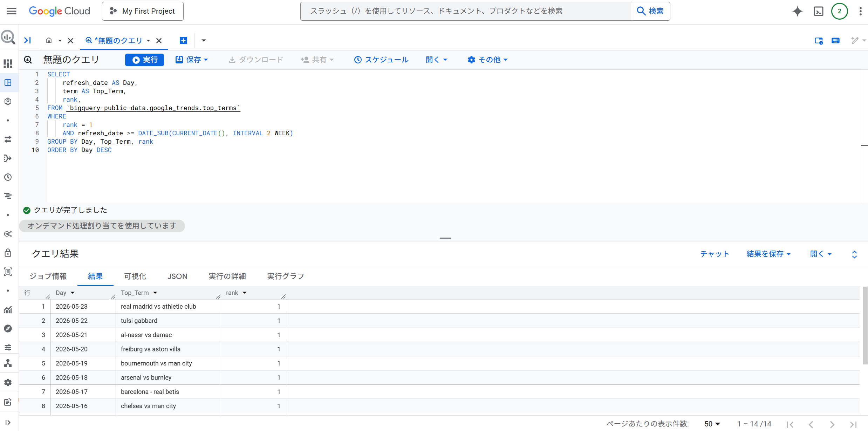
Task: Click the Google Cloud logo
Action: coord(59,11)
